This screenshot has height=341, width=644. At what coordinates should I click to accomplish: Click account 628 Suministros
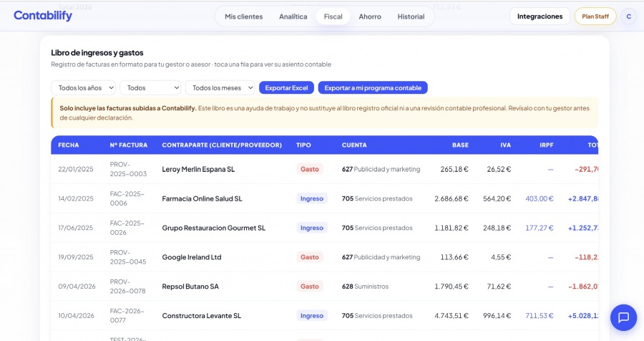[365, 287]
